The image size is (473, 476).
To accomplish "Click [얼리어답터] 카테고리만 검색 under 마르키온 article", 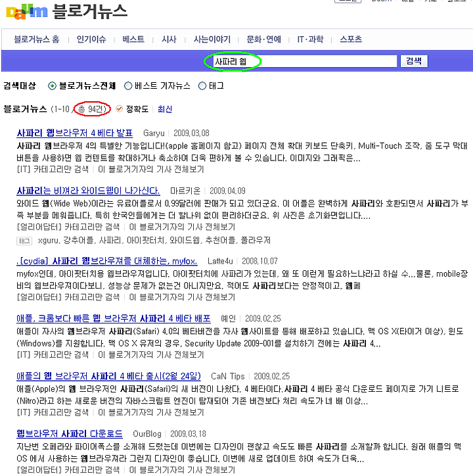I will [x=68, y=227].
